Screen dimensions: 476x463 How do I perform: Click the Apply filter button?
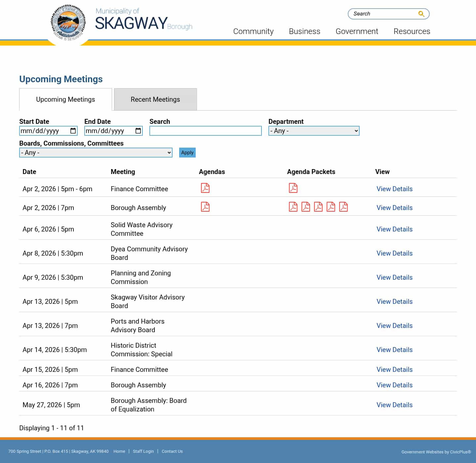(x=187, y=153)
